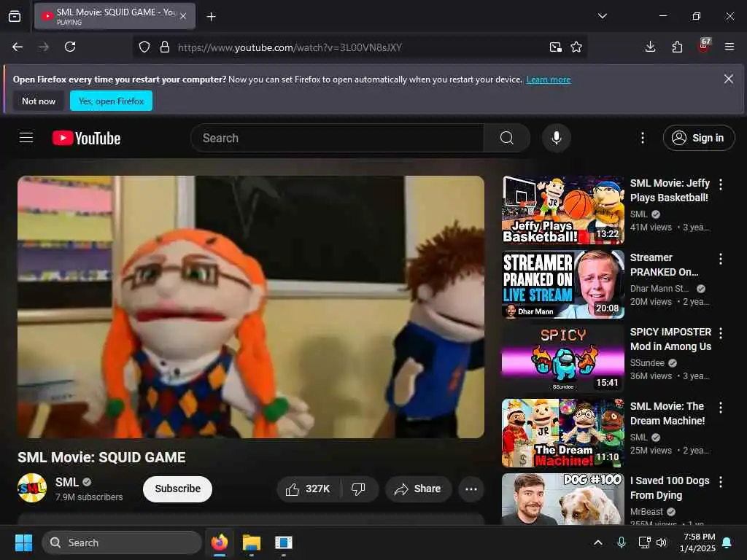Go back to previous page

(18, 47)
